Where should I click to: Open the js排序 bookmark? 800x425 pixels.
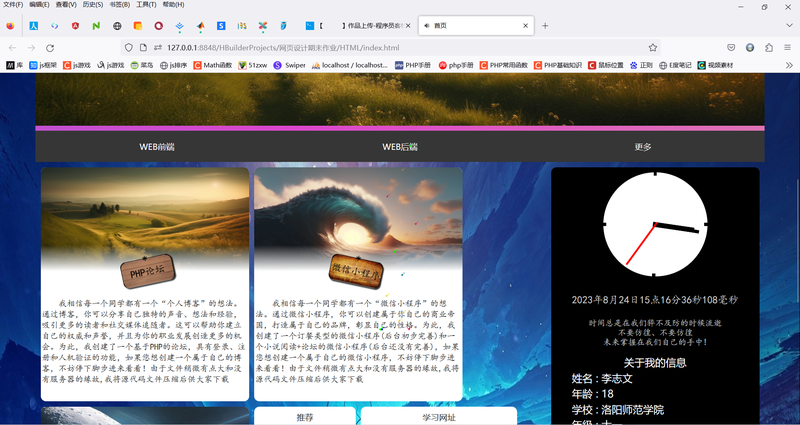(173, 65)
